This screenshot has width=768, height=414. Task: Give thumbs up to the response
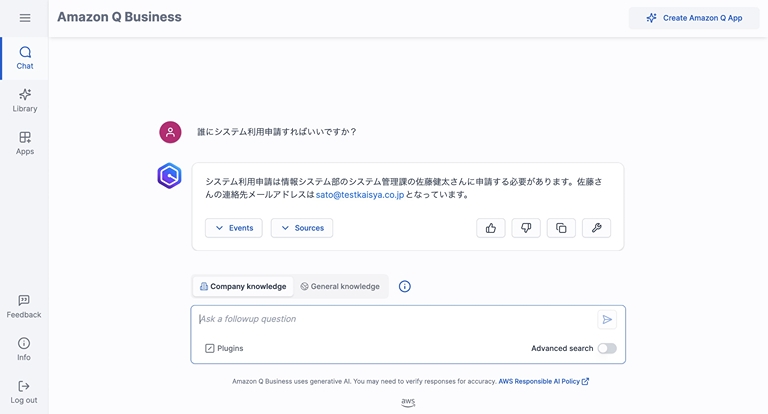tap(491, 228)
